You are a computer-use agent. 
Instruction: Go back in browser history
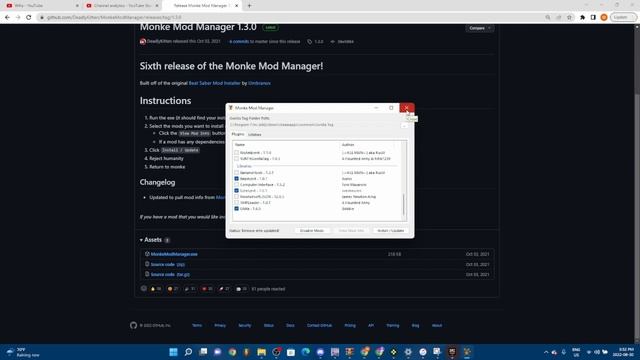[7, 18]
